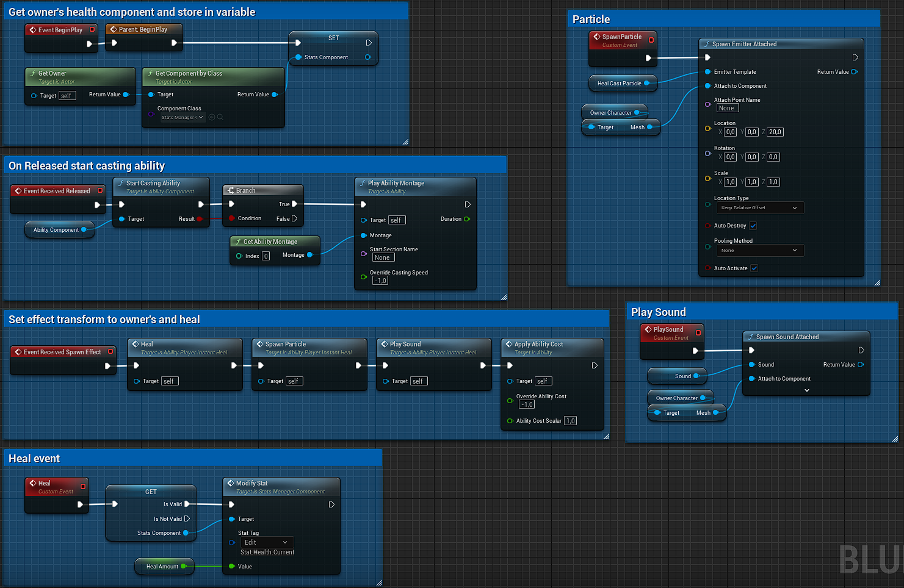Click the Heal Amount variable node
This screenshot has height=588, width=904.
(162, 567)
